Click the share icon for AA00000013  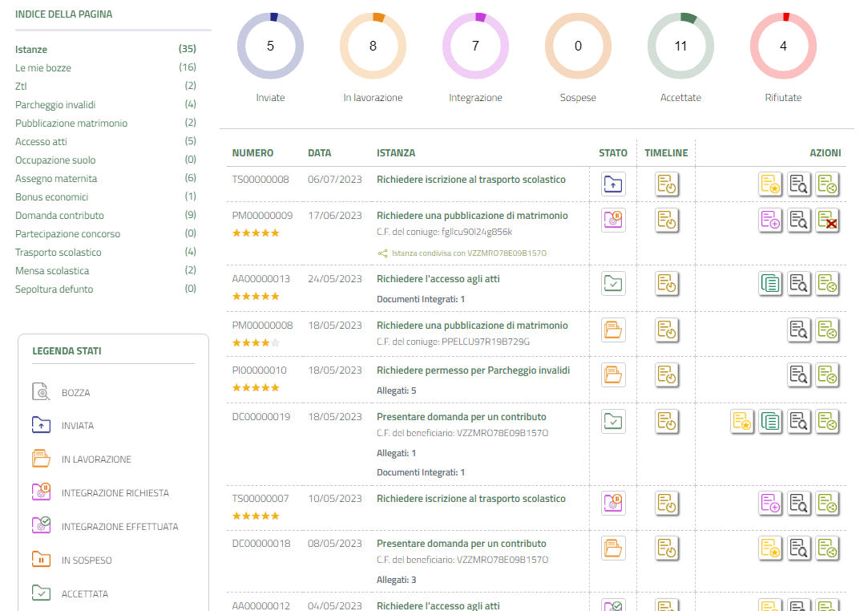click(827, 283)
